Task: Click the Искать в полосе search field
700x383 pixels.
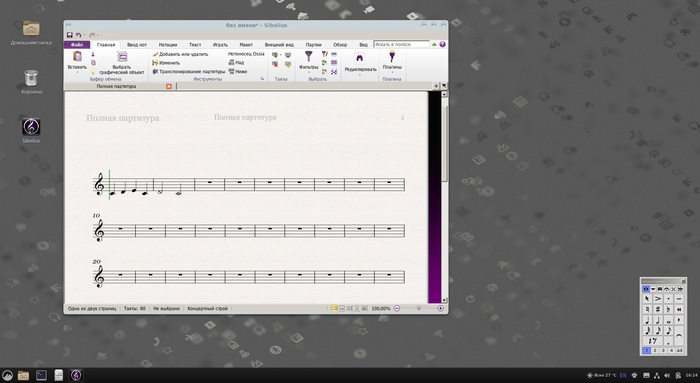Action: (401, 44)
